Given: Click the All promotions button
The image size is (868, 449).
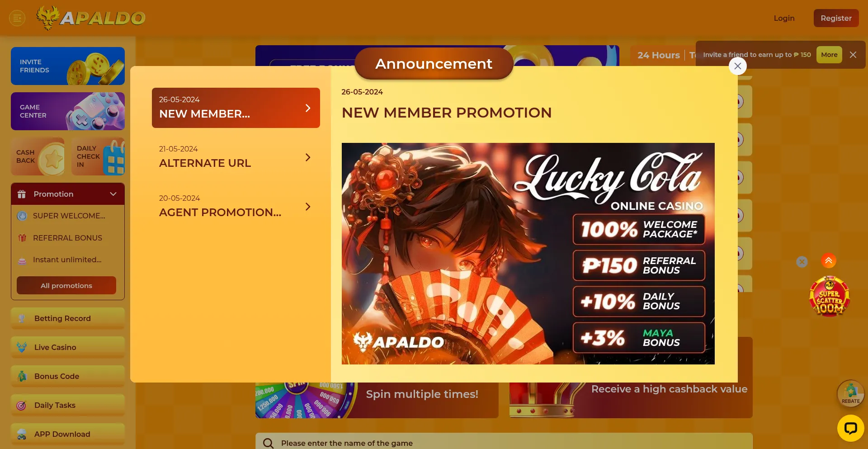Looking at the screenshot, I should (x=66, y=285).
